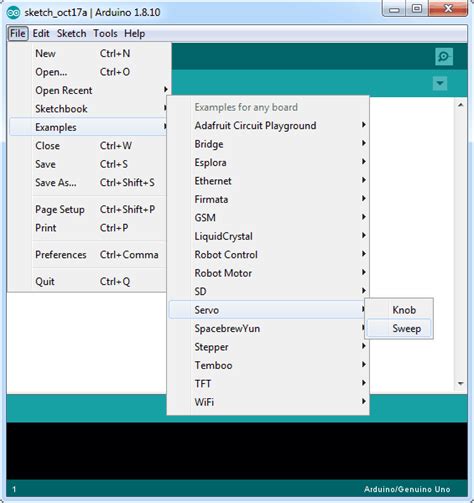Click the line number 1 in status bar

[14, 489]
